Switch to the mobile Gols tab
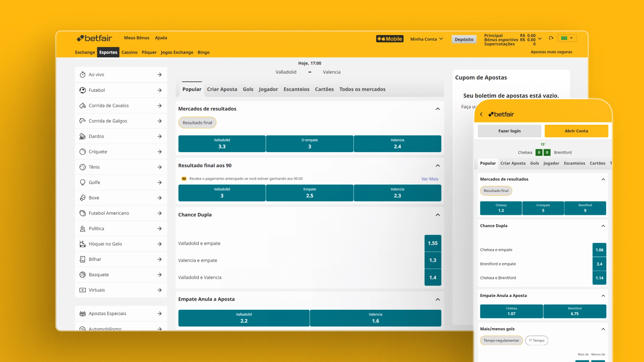Screen dimensions: 644x362 pyautogui.click(x=535, y=163)
